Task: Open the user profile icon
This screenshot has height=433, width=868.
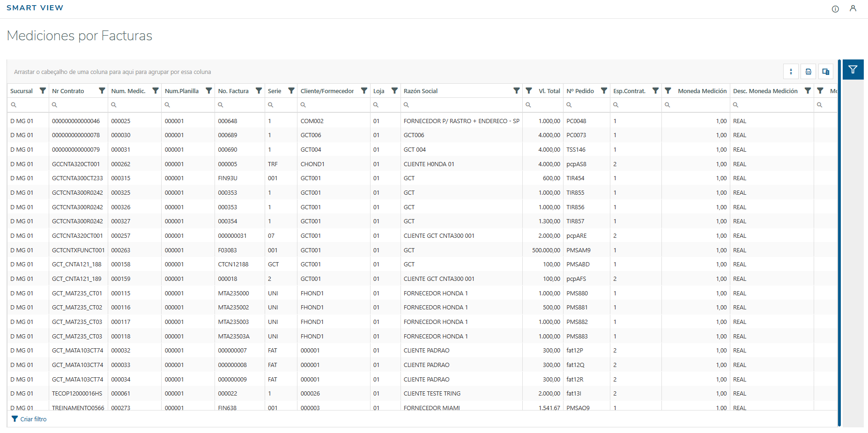Action: (853, 8)
